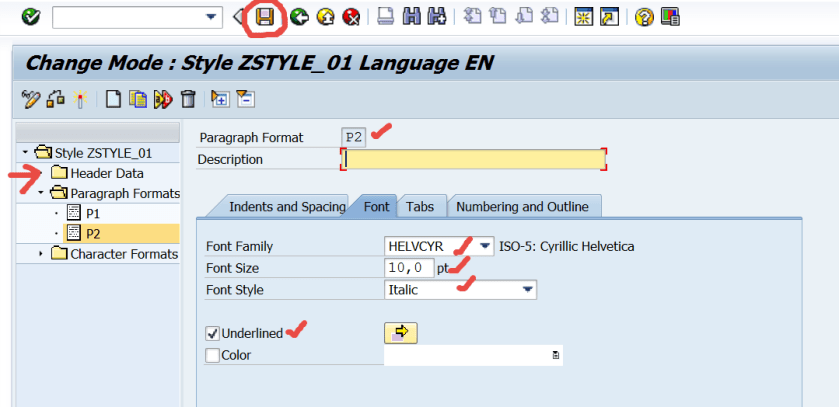The height and width of the screenshot is (407, 839).
Task: Select paragraph P2 in the tree
Action: 93,234
